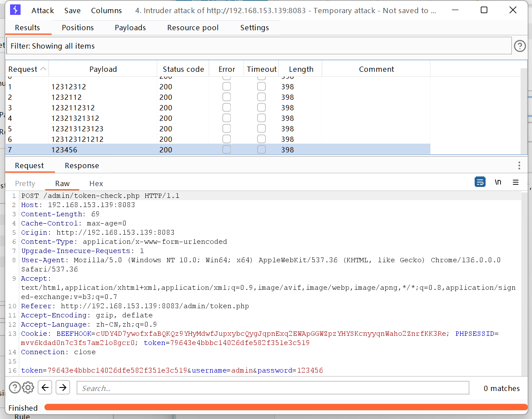Maximize the Intruder attack window
Image resolution: width=532 pixels, height=419 pixels.
(484, 10)
